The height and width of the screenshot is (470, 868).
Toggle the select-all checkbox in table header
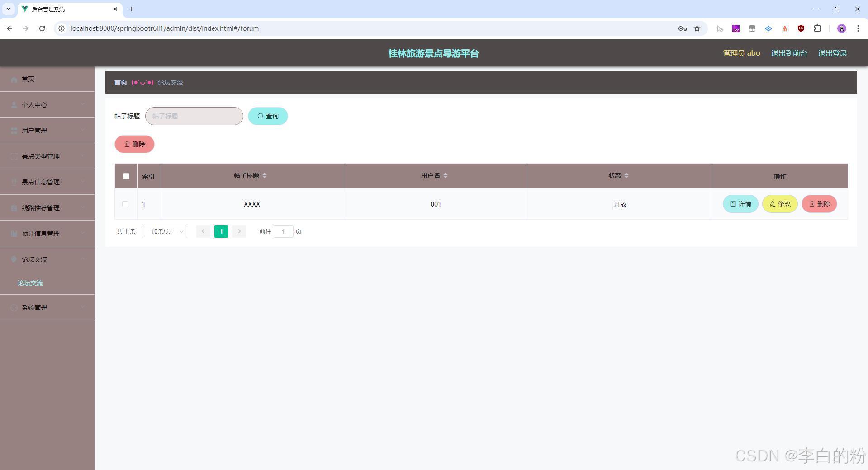[126, 176]
